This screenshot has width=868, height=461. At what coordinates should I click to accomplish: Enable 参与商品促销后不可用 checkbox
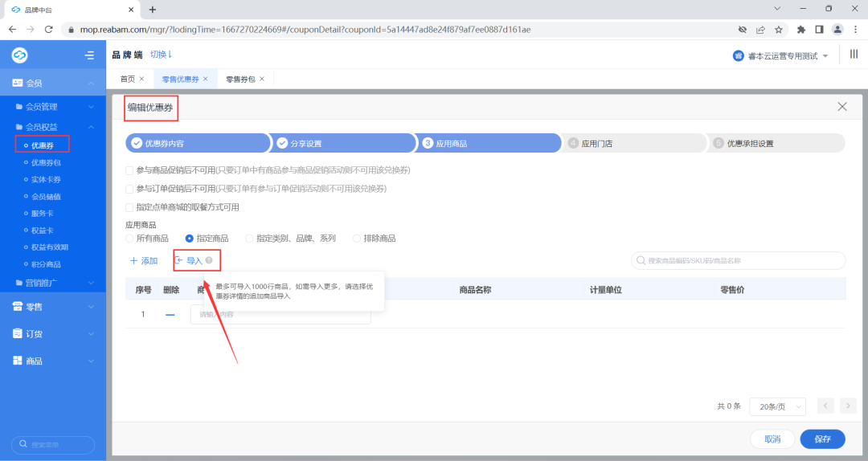point(129,170)
